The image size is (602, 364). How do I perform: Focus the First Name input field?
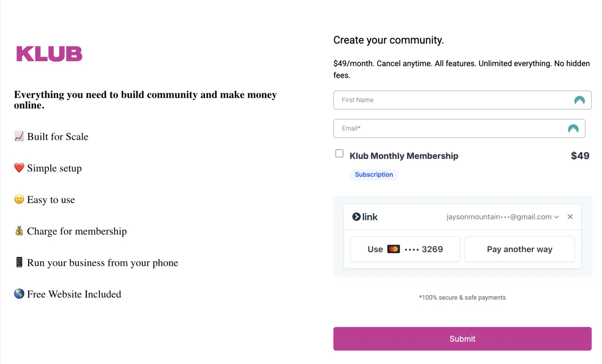tap(463, 100)
